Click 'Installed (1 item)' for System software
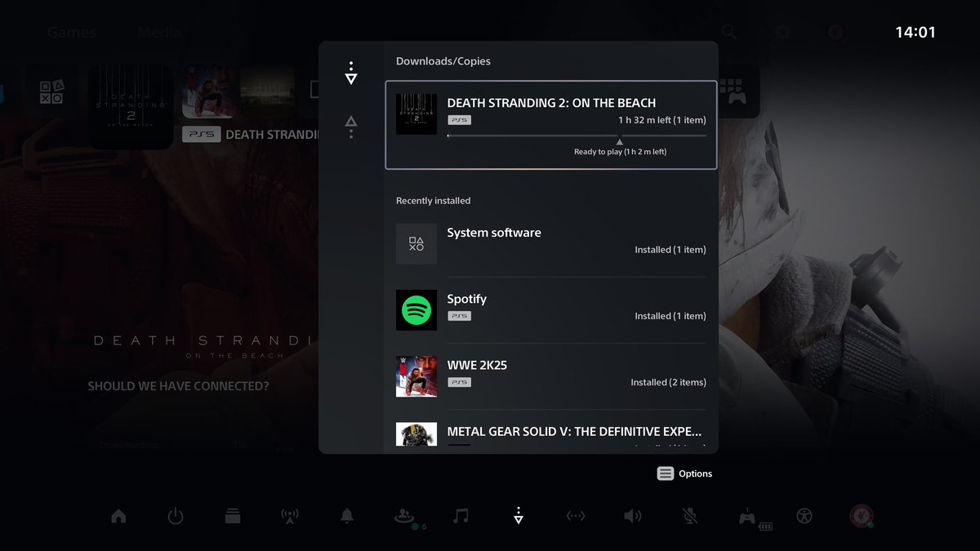The image size is (980, 551). pos(670,250)
